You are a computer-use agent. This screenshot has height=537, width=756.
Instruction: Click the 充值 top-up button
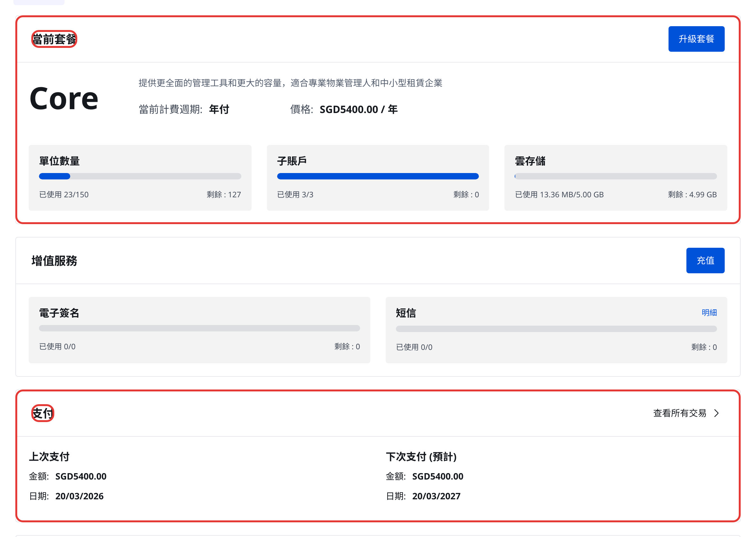705,261
